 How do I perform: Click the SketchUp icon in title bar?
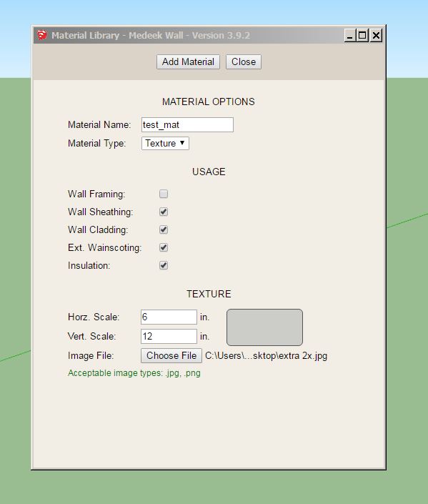41,35
